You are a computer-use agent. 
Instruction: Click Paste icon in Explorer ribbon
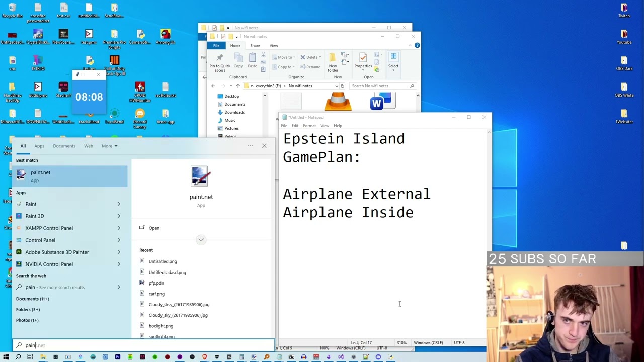coord(252,60)
